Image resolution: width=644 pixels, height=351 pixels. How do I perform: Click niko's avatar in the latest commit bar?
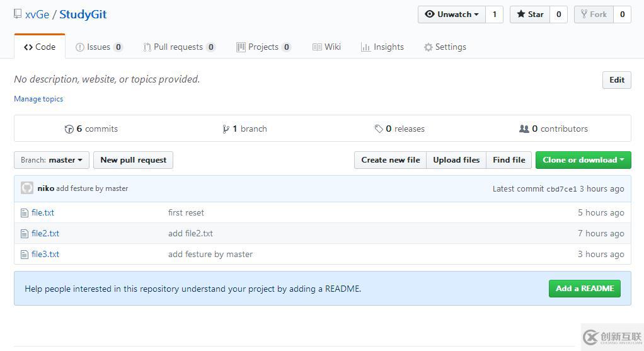point(27,188)
